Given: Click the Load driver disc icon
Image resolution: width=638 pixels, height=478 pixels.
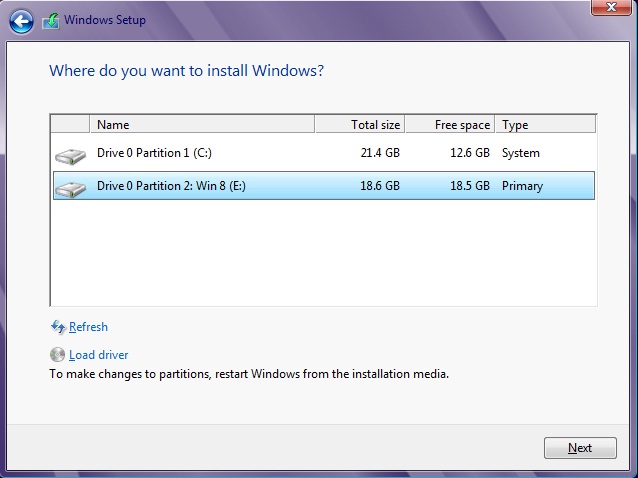Looking at the screenshot, I should point(57,355).
